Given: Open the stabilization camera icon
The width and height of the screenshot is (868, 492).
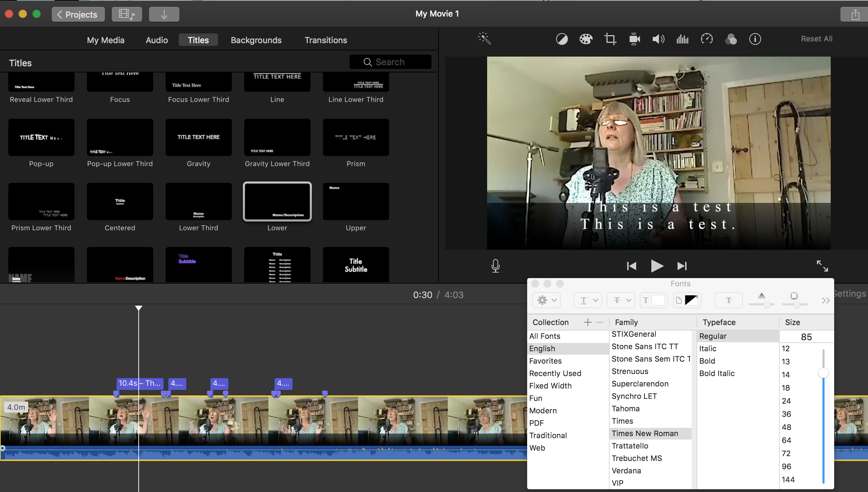Looking at the screenshot, I should [634, 39].
